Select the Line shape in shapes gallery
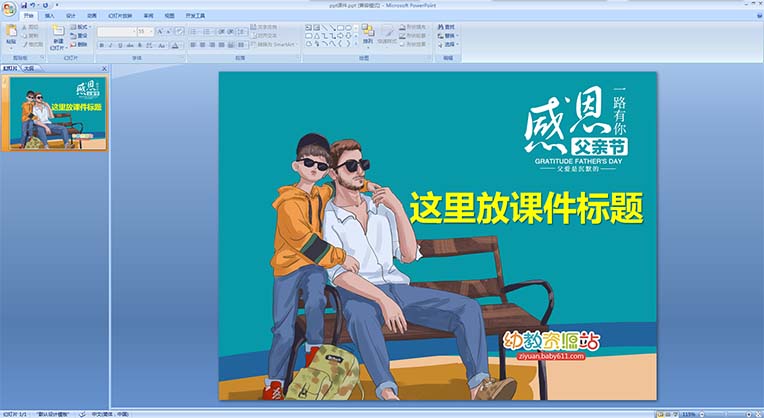 pyautogui.click(x=325, y=28)
